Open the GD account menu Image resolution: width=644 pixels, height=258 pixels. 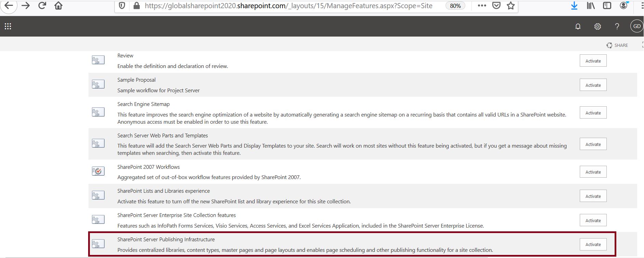point(637,26)
